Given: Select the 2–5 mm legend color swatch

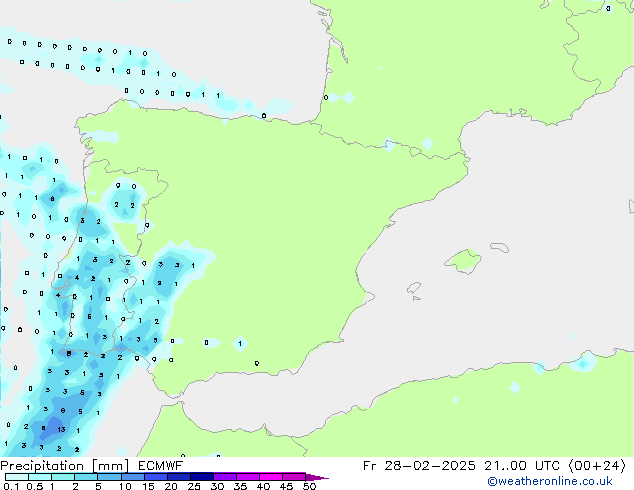Looking at the screenshot, I should (x=86, y=477).
